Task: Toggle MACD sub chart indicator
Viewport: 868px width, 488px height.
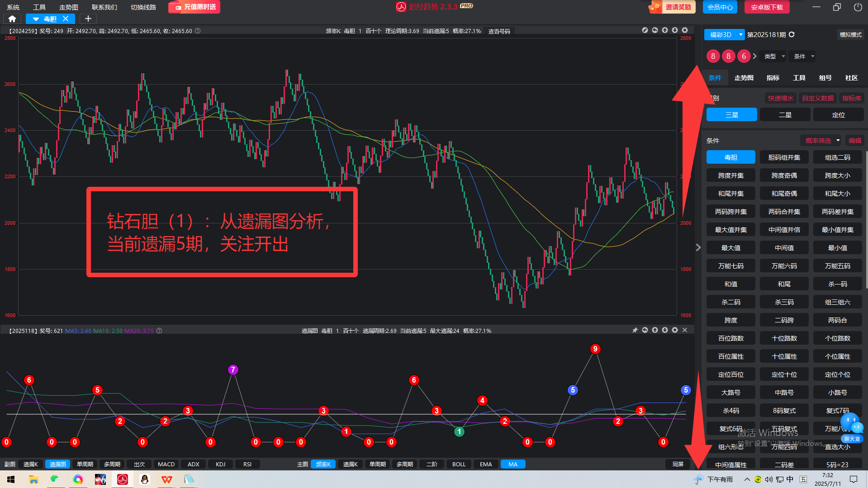Action: (166, 464)
